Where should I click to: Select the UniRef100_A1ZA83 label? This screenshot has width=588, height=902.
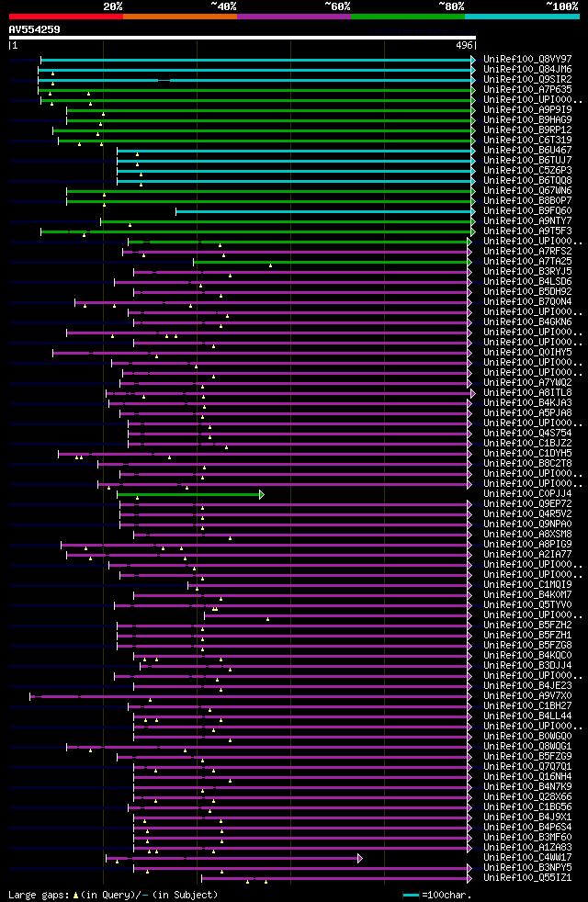[x=527, y=848]
